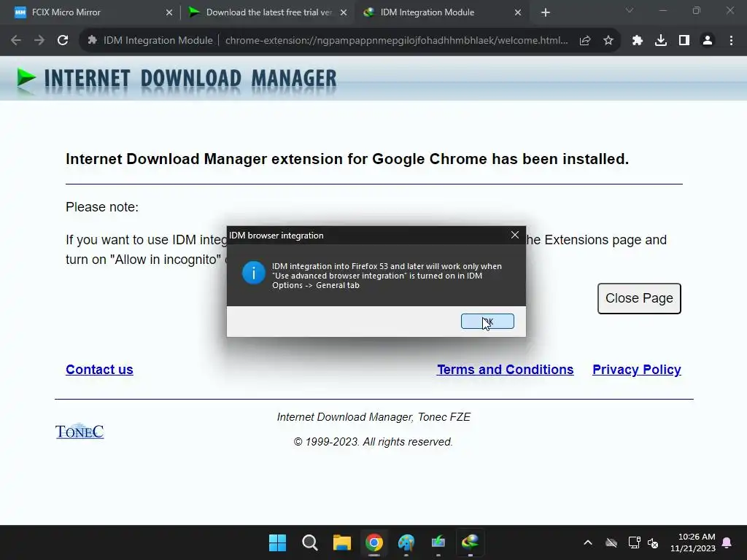The height and width of the screenshot is (560, 747).
Task: Open notifications bell icon
Action: pos(727,542)
